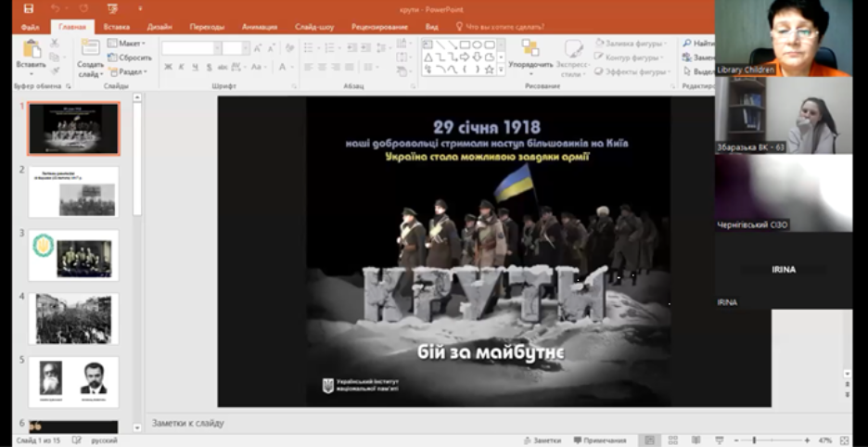
Task: Click the Paste (Вставить) clipboard icon
Action: coord(31,49)
